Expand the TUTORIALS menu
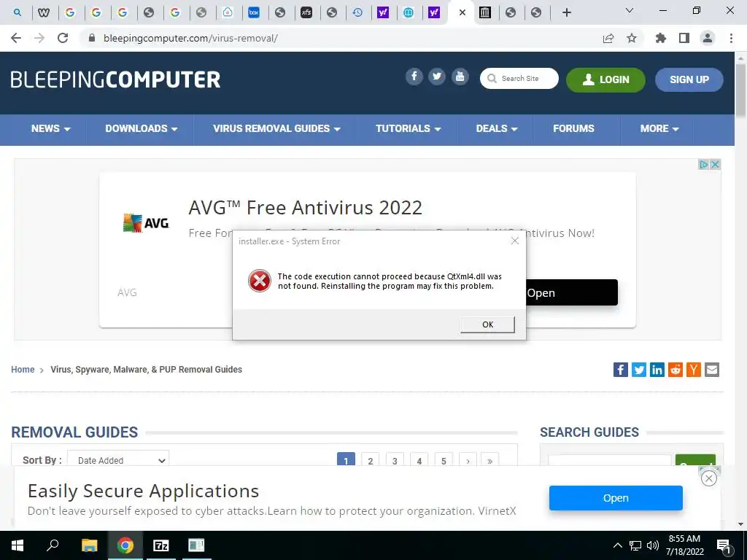This screenshot has height=560, width=747. click(408, 128)
